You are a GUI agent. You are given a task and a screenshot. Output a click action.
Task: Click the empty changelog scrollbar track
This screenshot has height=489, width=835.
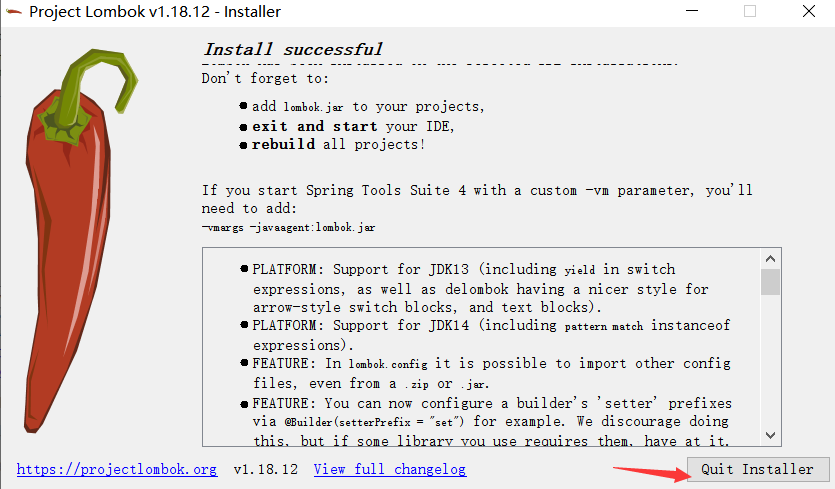click(770, 360)
